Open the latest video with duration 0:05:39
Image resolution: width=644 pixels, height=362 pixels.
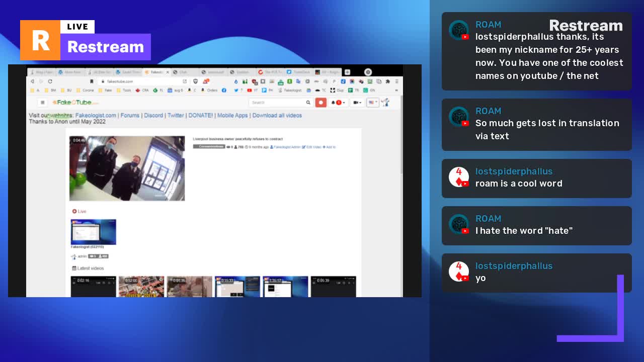333,286
